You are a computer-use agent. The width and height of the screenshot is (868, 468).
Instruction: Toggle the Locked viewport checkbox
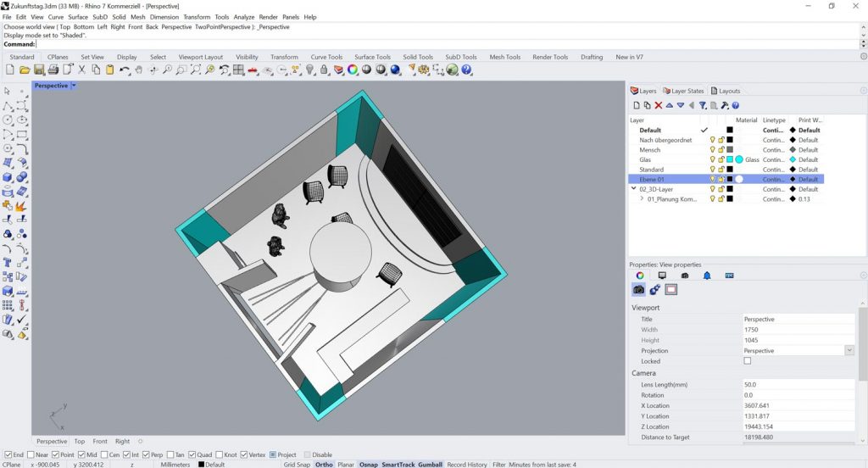pyautogui.click(x=747, y=361)
